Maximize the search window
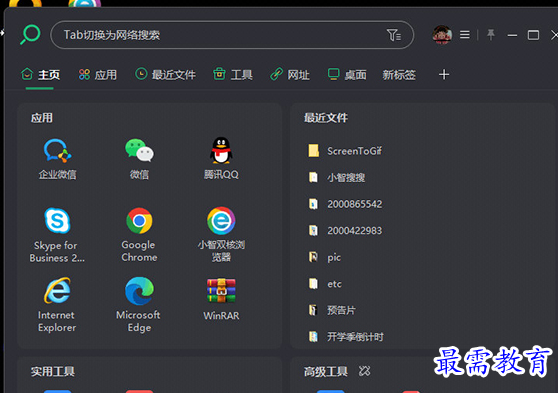Image resolution: width=558 pixels, height=393 pixels. (x=533, y=35)
